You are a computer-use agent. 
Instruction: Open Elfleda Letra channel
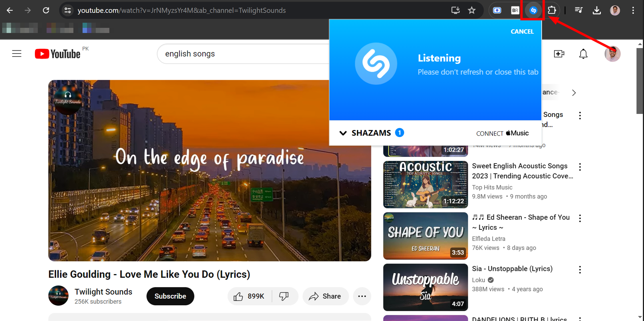tap(488, 239)
